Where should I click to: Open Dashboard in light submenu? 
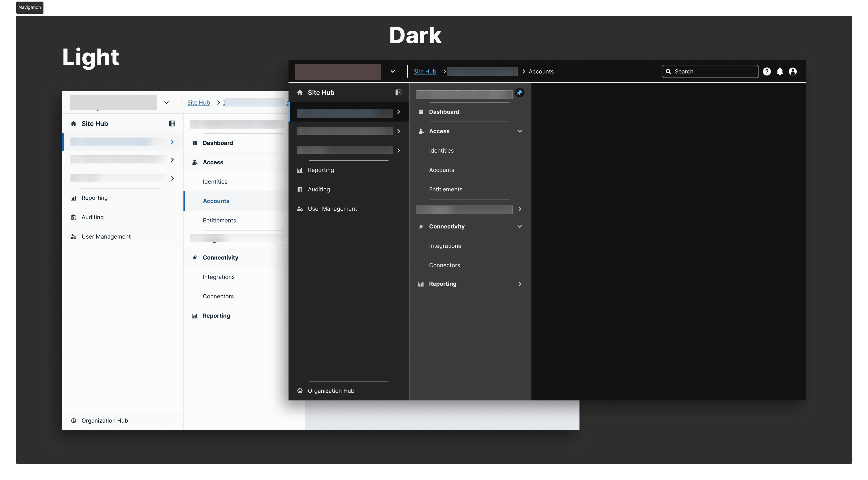coord(218,143)
